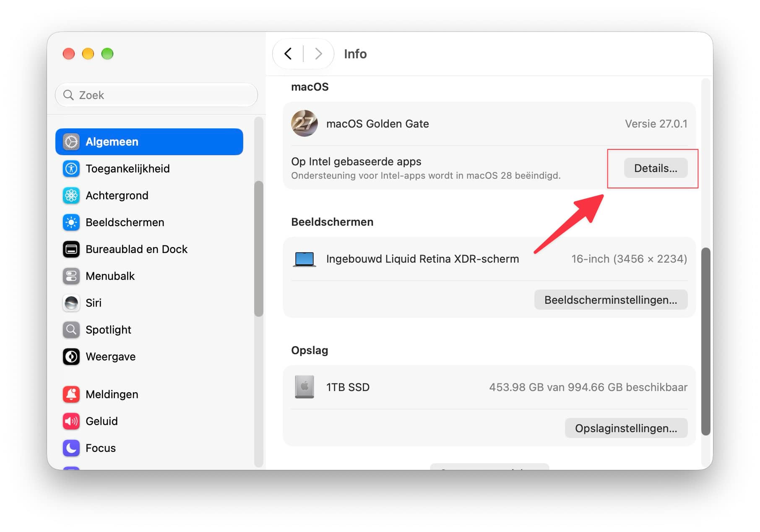Screen dimensions: 760x532
Task: Click the 16-inch (3456 × 2234) value
Action: pos(629,259)
